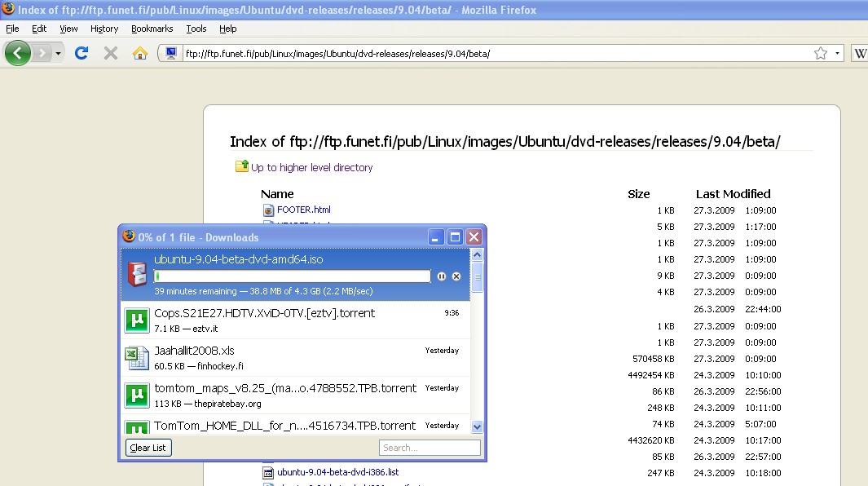
Task: Follow the Up to higher level directory link
Action: 311,167
